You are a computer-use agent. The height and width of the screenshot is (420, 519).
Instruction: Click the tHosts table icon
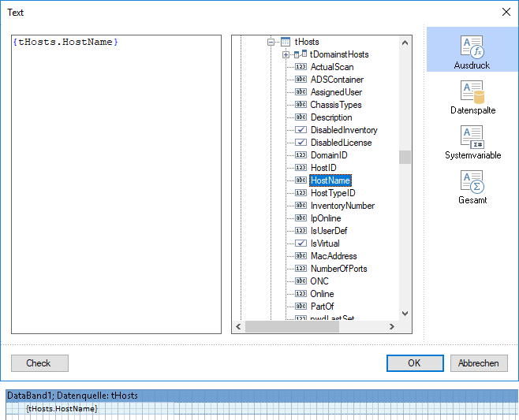coord(286,42)
